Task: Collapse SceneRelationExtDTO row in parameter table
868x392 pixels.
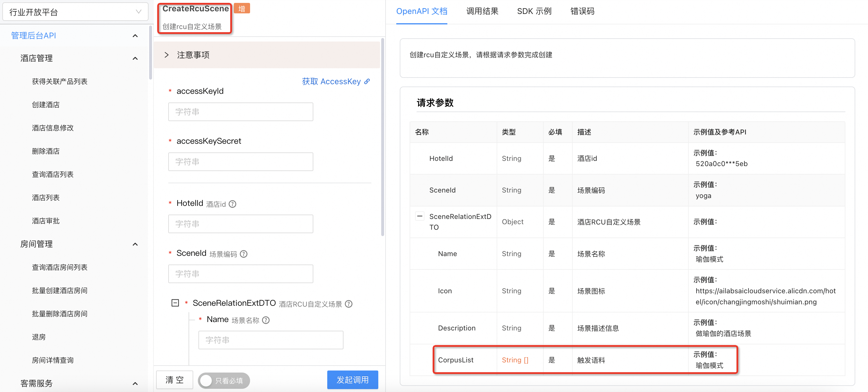Action: (x=419, y=216)
